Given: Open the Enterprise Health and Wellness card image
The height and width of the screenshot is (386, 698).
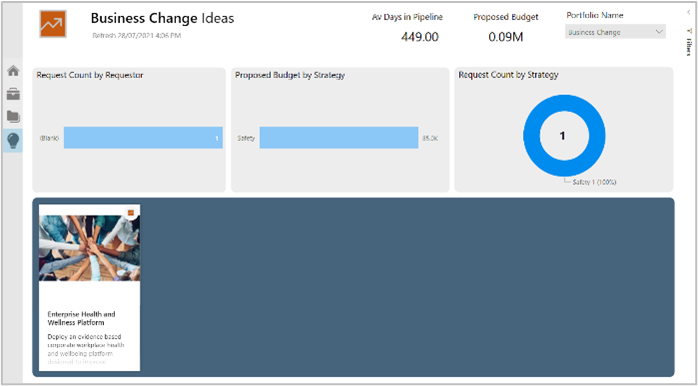Looking at the screenshot, I should (x=89, y=248).
